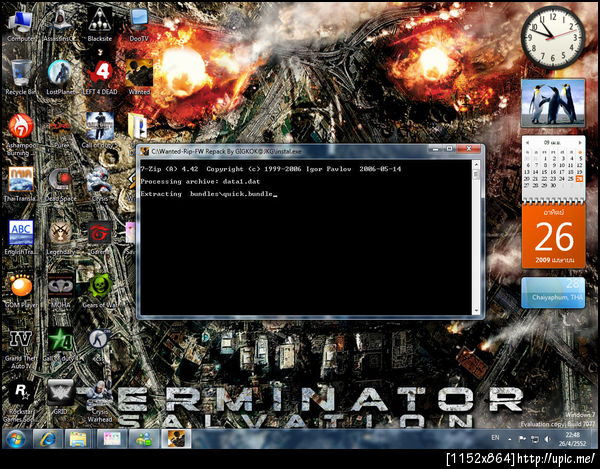
Task: Open the volume speaker tray icon
Action: 547,439
